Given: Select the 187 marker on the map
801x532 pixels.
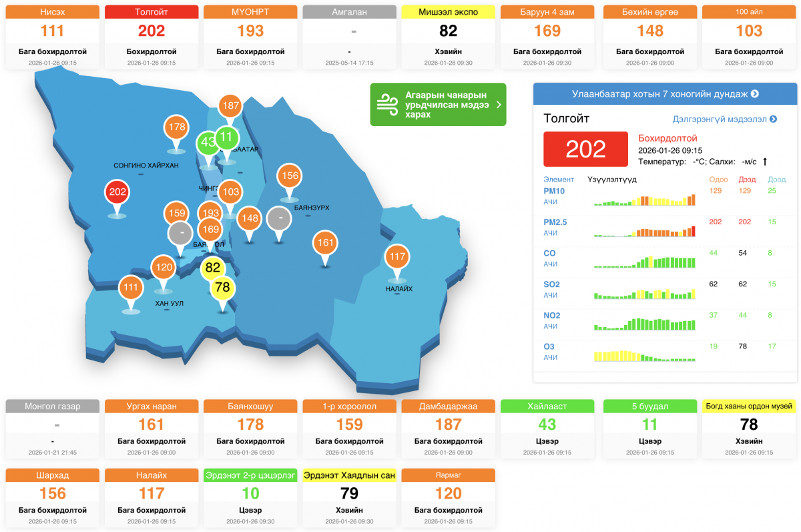Looking at the screenshot, I should 230,105.
